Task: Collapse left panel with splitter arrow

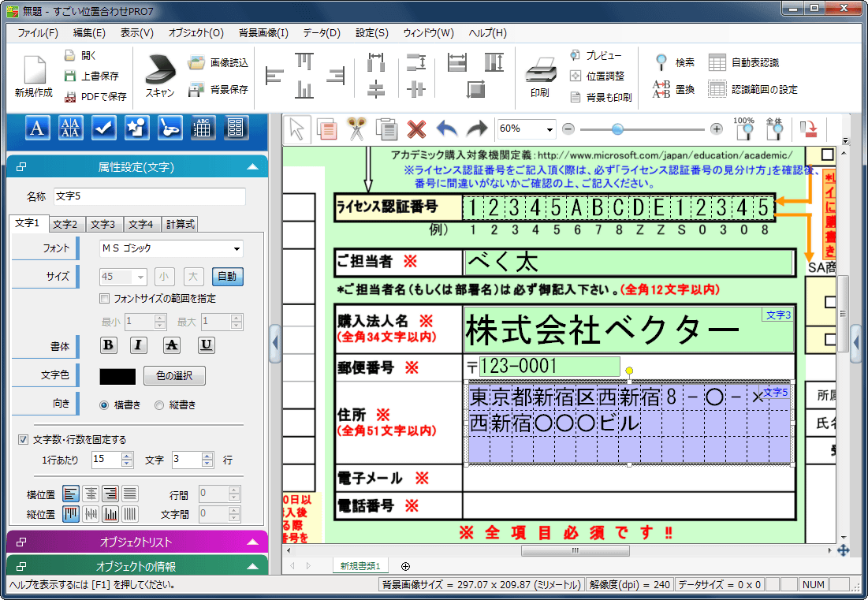Action: click(275, 343)
